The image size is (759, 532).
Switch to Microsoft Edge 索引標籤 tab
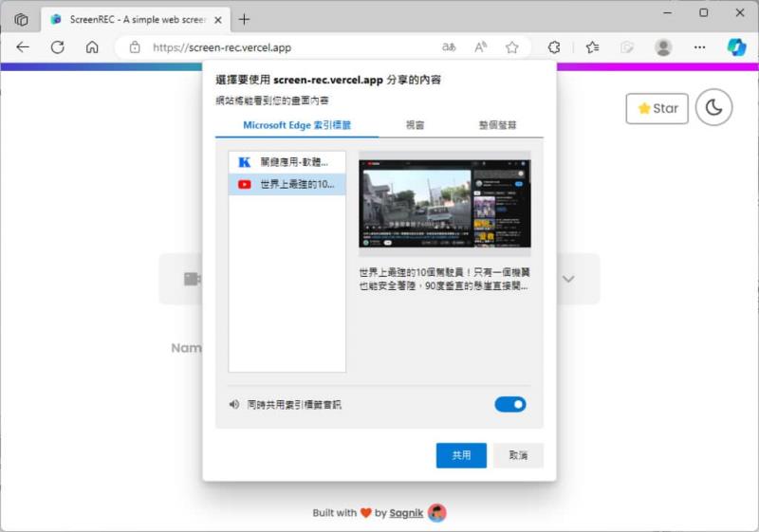coord(297,125)
